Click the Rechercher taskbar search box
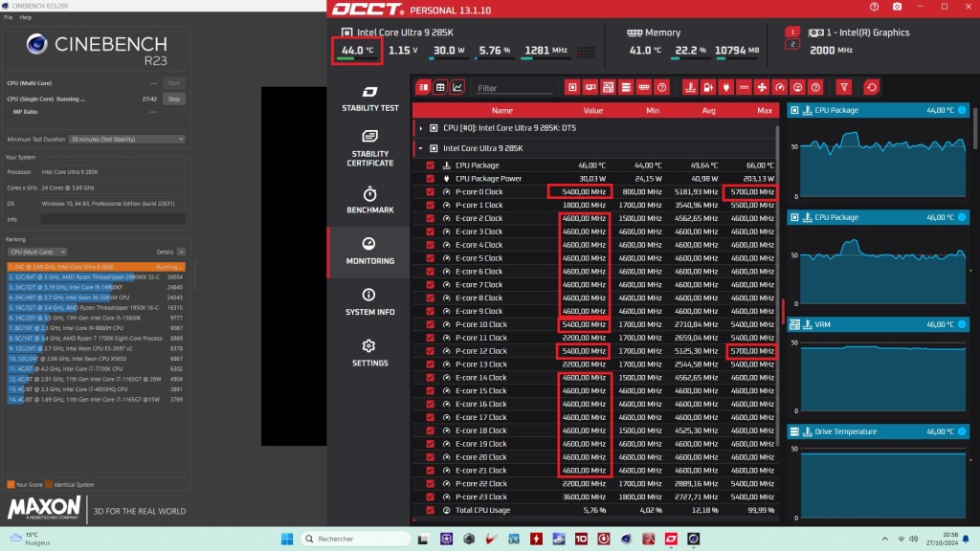 356,539
